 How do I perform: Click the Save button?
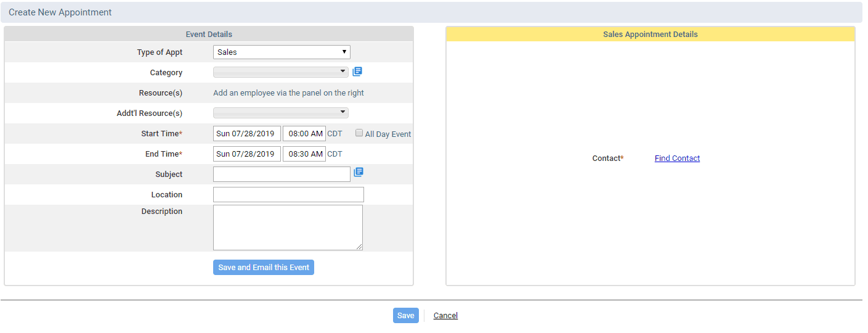(x=406, y=316)
